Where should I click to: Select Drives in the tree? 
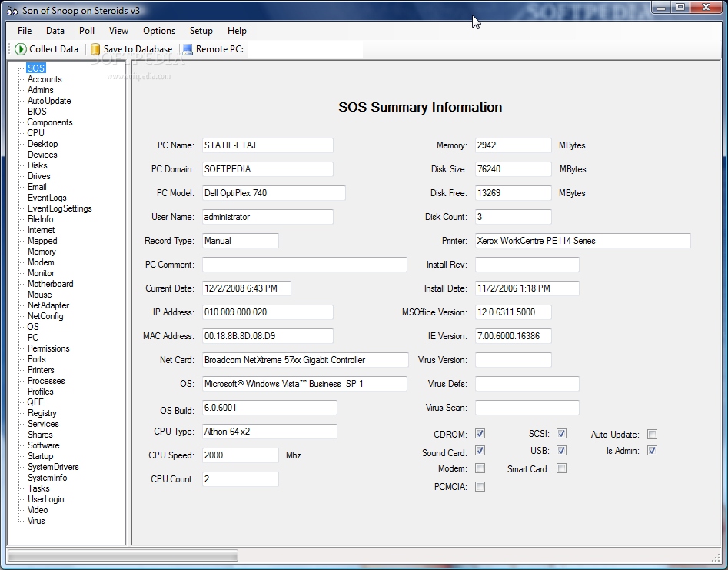[x=38, y=176]
